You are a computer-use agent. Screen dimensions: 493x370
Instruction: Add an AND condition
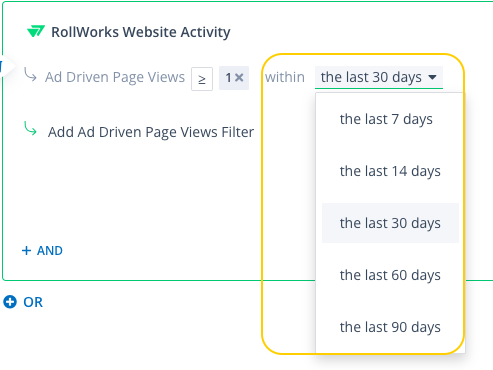[42, 250]
